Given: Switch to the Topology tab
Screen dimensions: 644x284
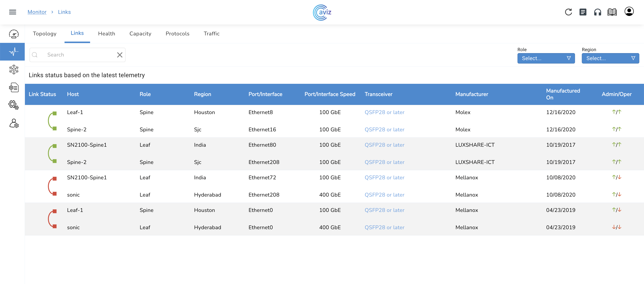Looking at the screenshot, I should 45,33.
